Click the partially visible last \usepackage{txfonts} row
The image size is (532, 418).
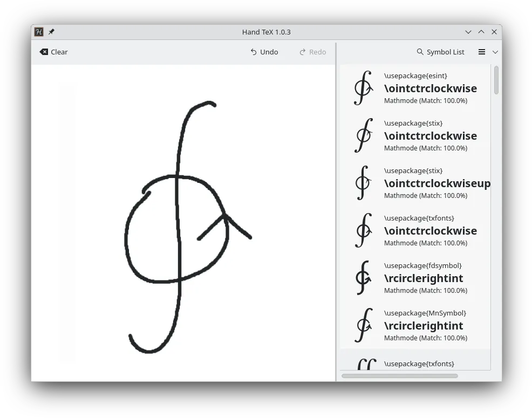[x=415, y=360]
